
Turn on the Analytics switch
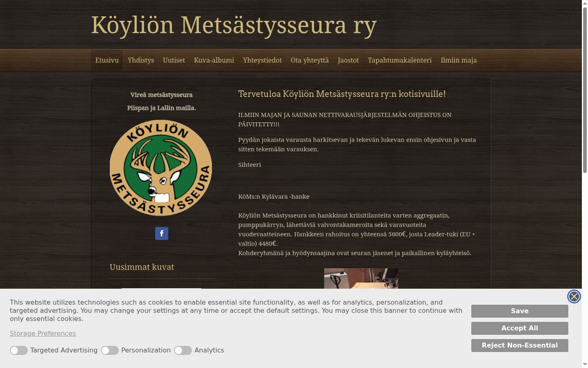tap(183, 350)
